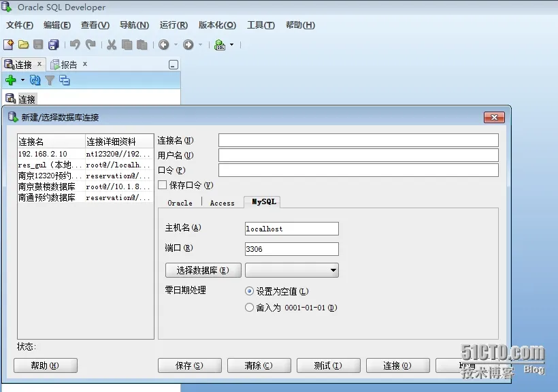The height and width of the screenshot is (392, 558).
Task: Open the dropdown arrow beside Back navigation
Action: (x=176, y=44)
